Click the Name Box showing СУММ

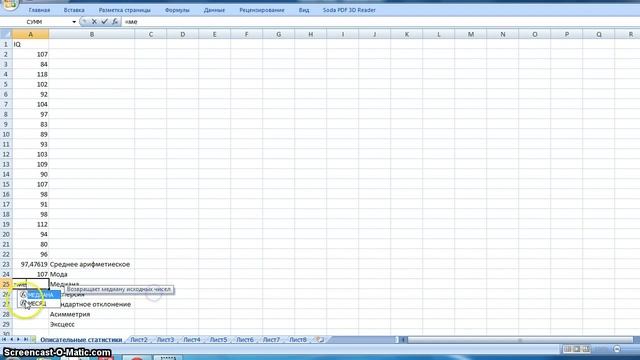(x=35, y=22)
